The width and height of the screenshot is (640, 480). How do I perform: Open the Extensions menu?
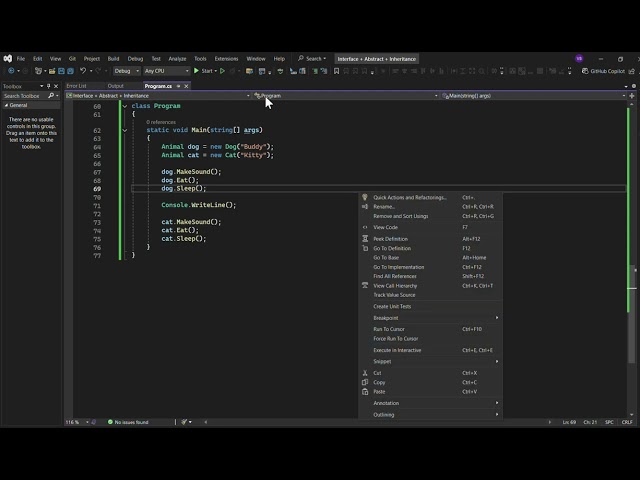coord(226,59)
